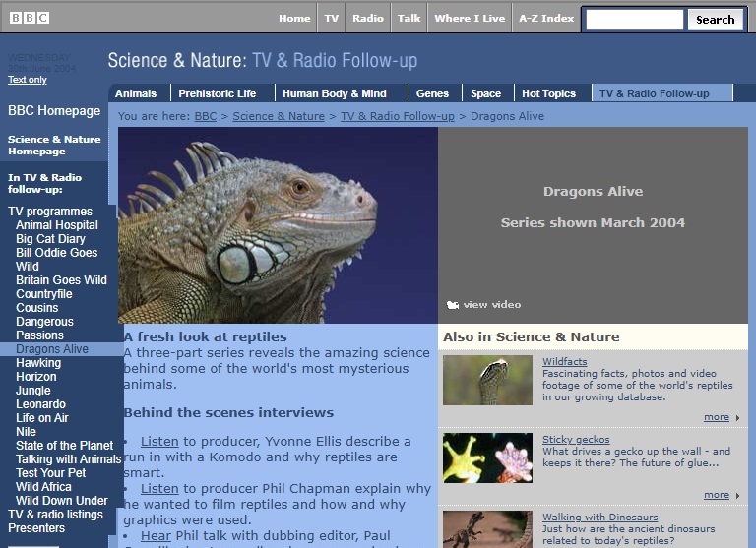Open Test Your Pet sidebar link
Screen dimensions: 756x548
[50, 473]
